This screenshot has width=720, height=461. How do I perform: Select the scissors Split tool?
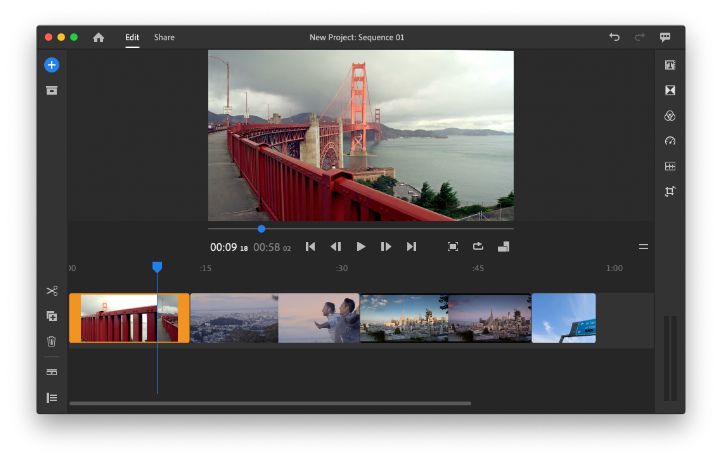tap(51, 291)
